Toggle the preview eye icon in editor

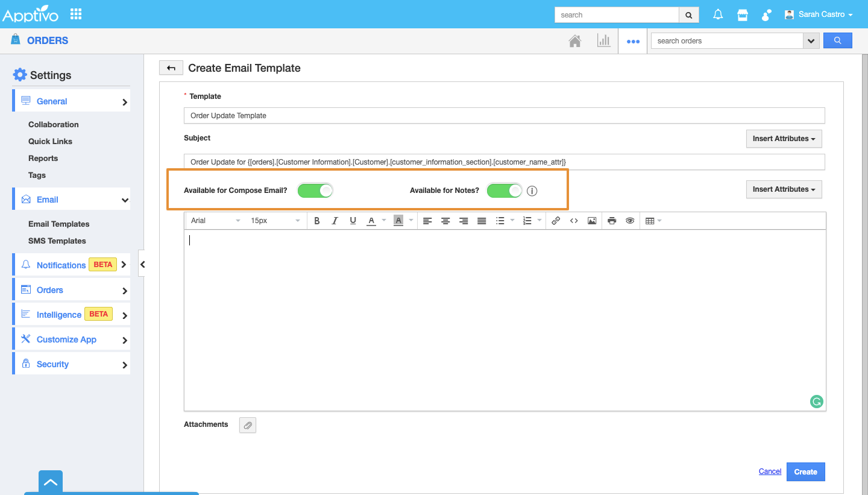click(x=630, y=221)
